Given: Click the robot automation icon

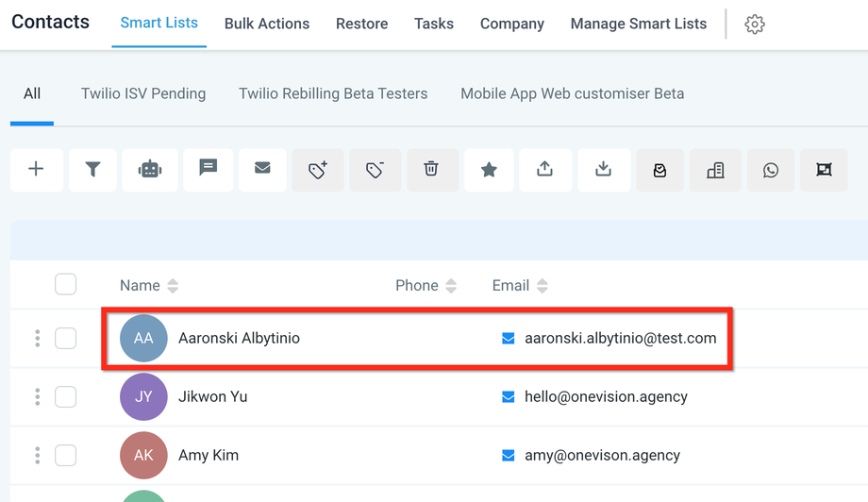Looking at the screenshot, I should 149,170.
